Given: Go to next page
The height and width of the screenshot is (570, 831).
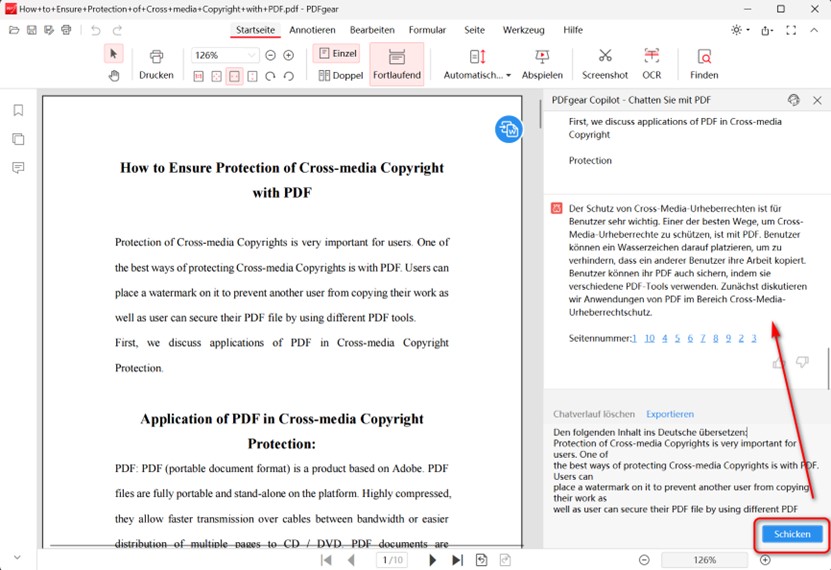Looking at the screenshot, I should pos(432,560).
